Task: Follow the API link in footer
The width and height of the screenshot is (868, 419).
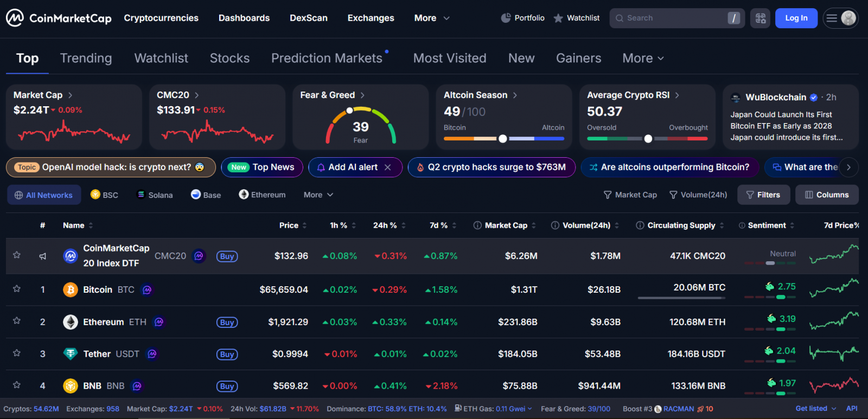Action: coord(852,409)
